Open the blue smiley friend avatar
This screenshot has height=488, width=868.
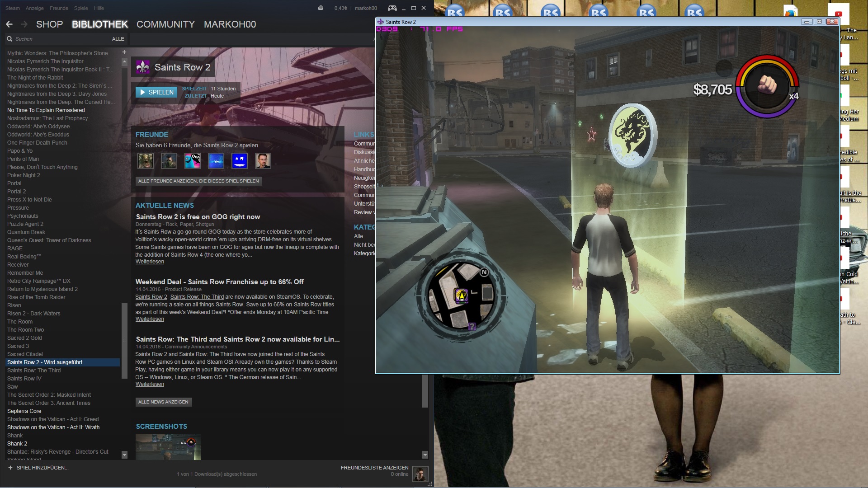pos(239,161)
